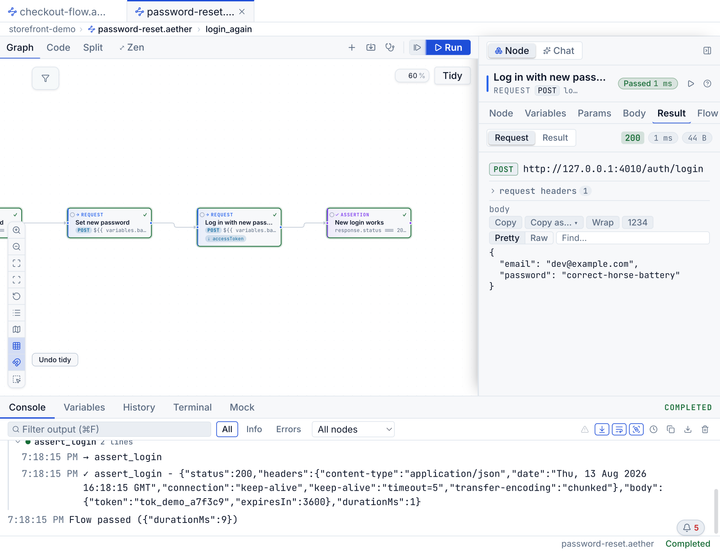720x551 pixels.
Task: Show the Result sub-view segment
Action: coord(555,138)
